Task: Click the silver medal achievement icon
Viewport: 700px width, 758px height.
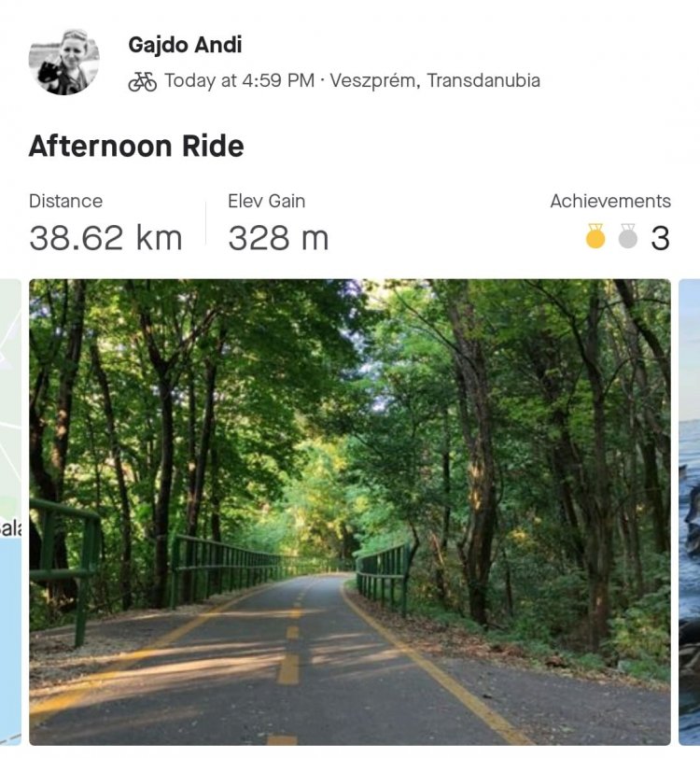Action: [627, 236]
